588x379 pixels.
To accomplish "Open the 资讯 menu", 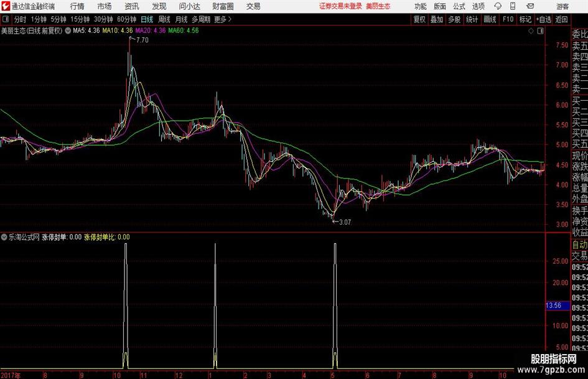I will click(132, 6).
